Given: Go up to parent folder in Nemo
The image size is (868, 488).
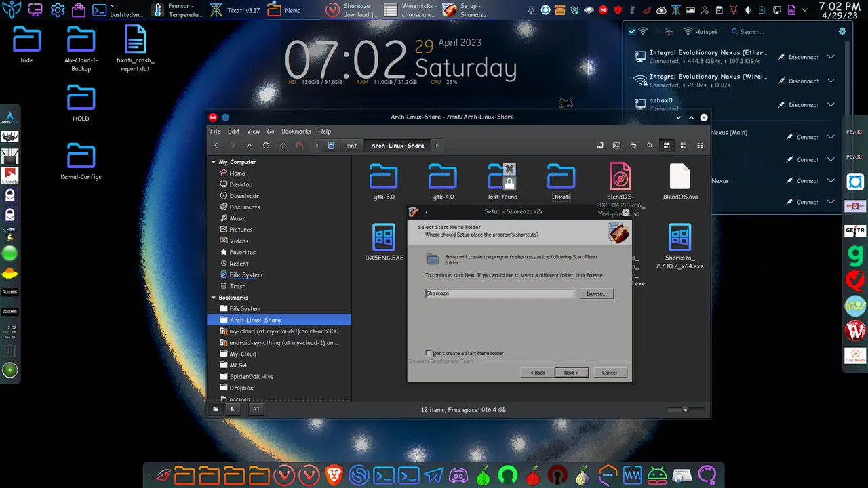Looking at the screenshot, I should click(x=250, y=146).
